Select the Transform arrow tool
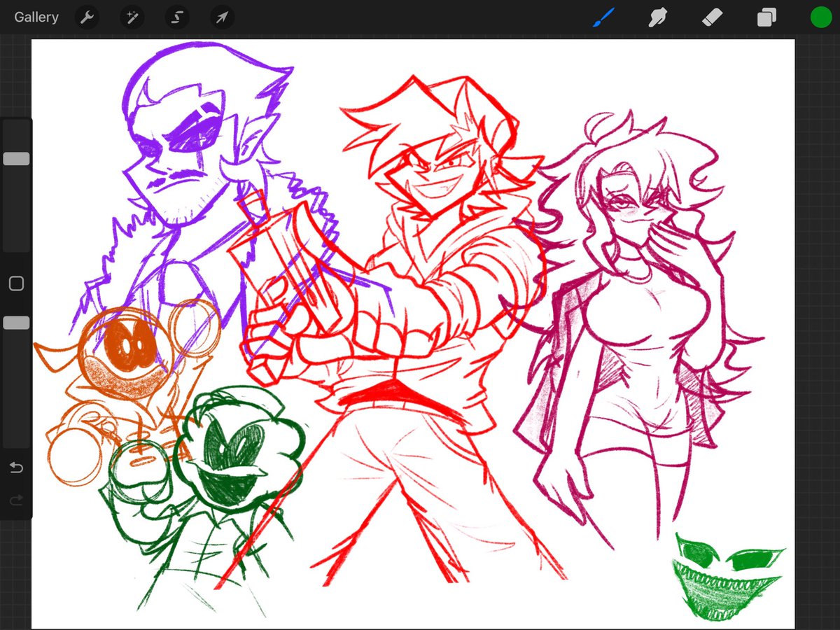The image size is (840, 630). 221,17
